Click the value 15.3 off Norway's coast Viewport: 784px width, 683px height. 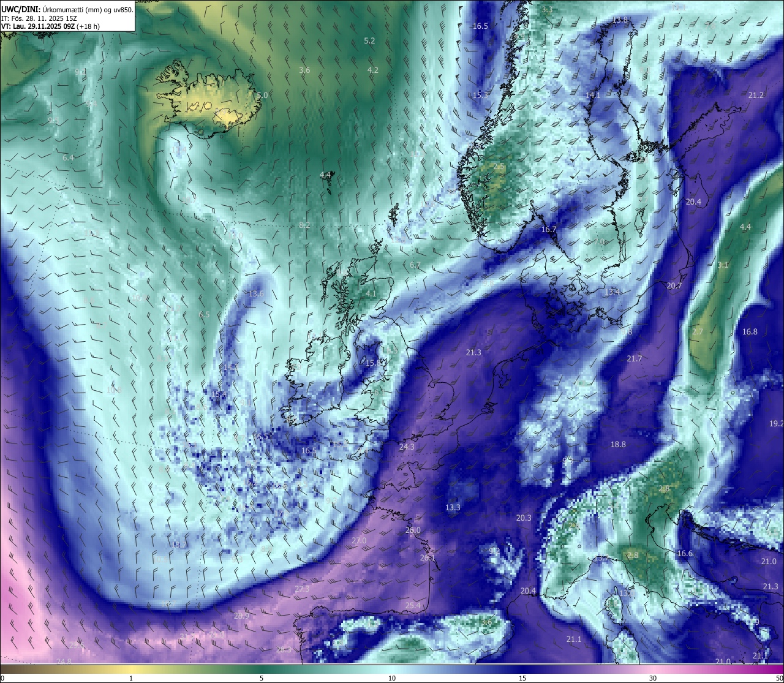click(x=481, y=95)
